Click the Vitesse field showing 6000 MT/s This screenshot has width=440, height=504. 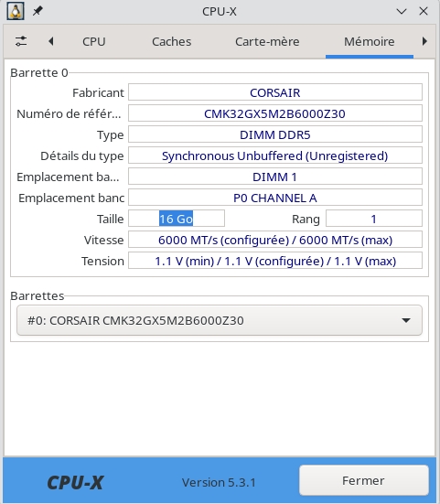click(275, 240)
